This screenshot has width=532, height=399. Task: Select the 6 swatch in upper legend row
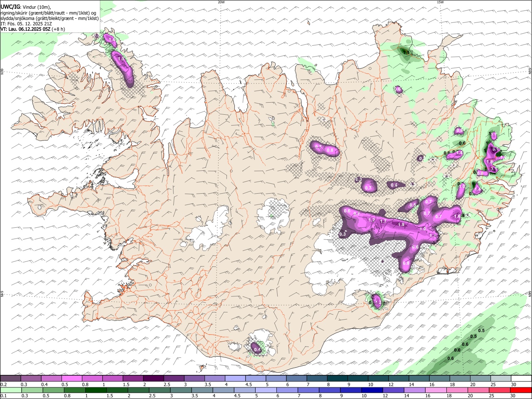(297, 378)
